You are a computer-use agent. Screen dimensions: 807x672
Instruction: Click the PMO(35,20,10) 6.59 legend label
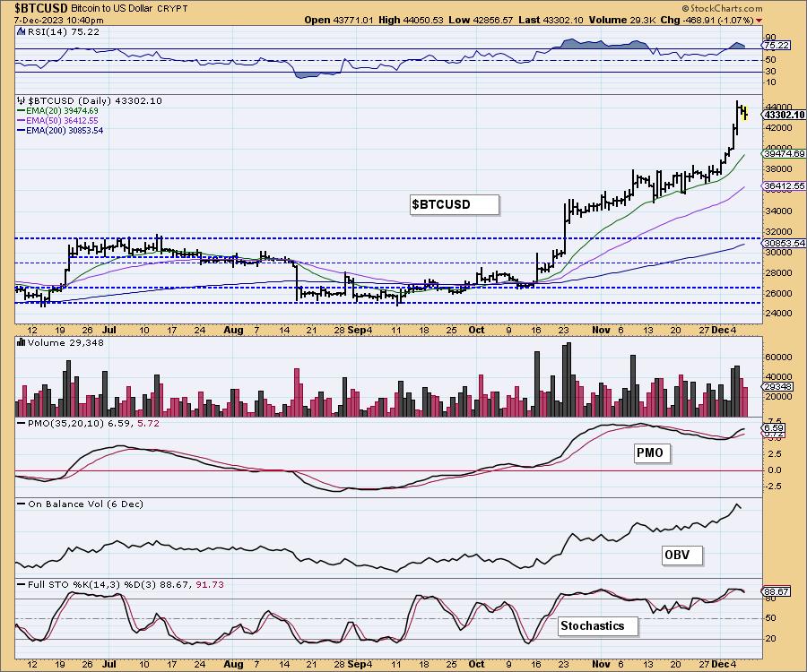[x=93, y=423]
